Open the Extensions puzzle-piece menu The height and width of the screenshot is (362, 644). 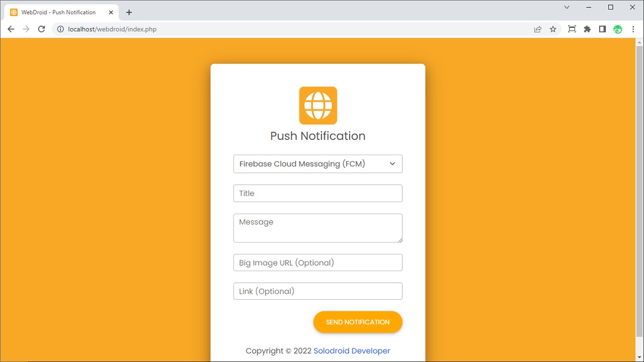point(587,29)
